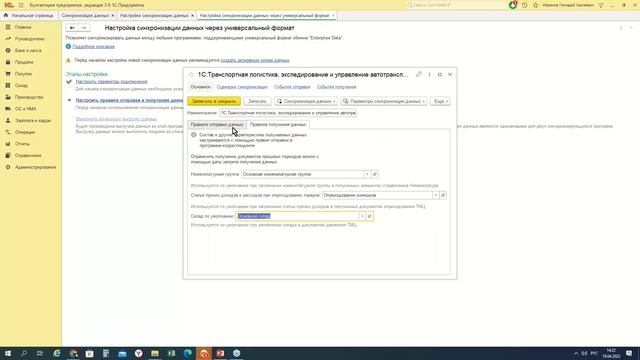Image resolution: width=640 pixels, height=360 pixels.
Task: Open Настроить параметры подключения link
Action: click(x=111, y=82)
